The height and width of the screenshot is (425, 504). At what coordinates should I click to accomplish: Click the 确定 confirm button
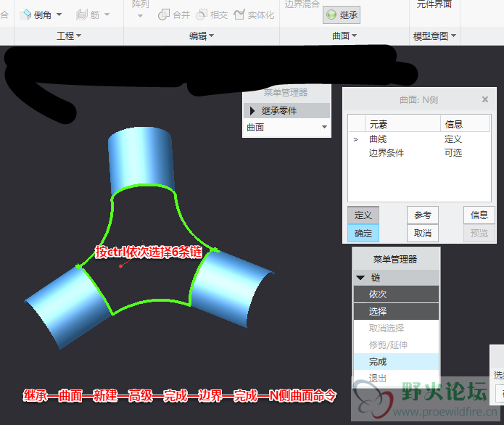pos(363,233)
